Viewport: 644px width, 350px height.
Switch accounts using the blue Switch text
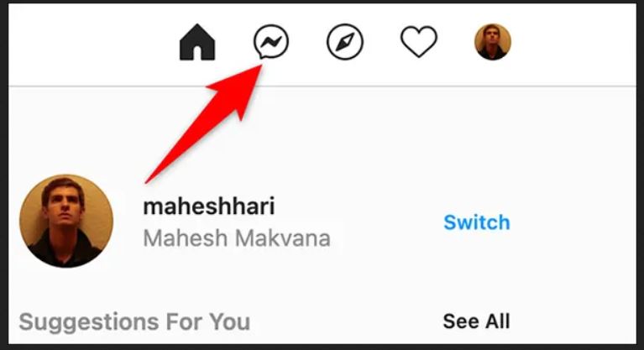click(x=477, y=222)
